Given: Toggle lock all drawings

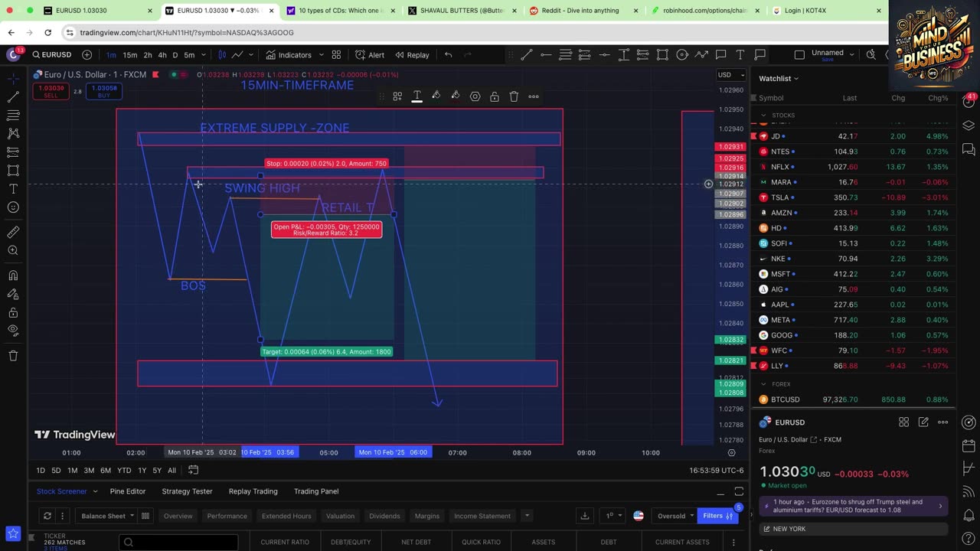Looking at the screenshot, I should (13, 312).
